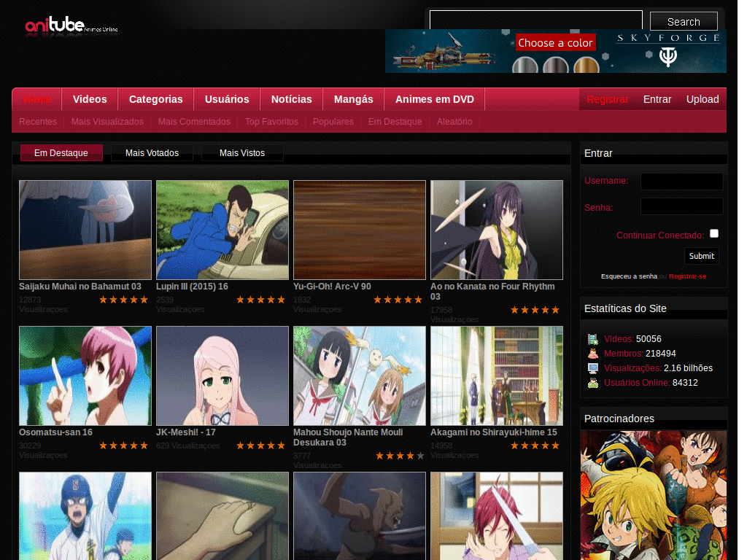
Task: Click the Entrar link in navbar
Action: [x=657, y=99]
